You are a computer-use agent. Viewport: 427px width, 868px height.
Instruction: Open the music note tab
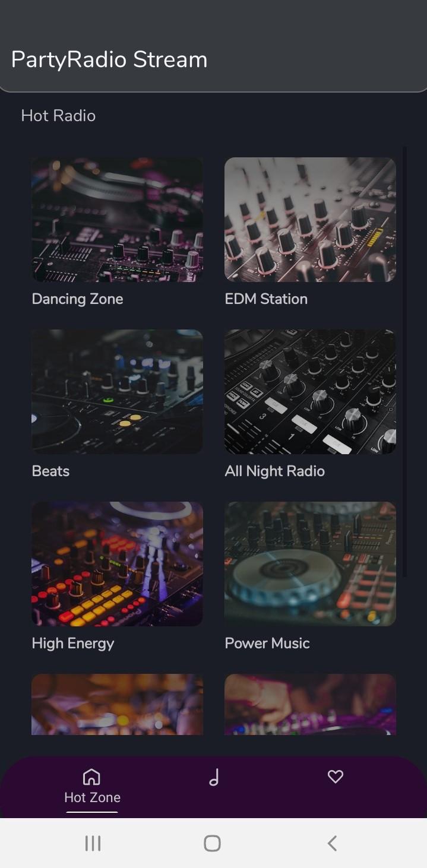214,777
